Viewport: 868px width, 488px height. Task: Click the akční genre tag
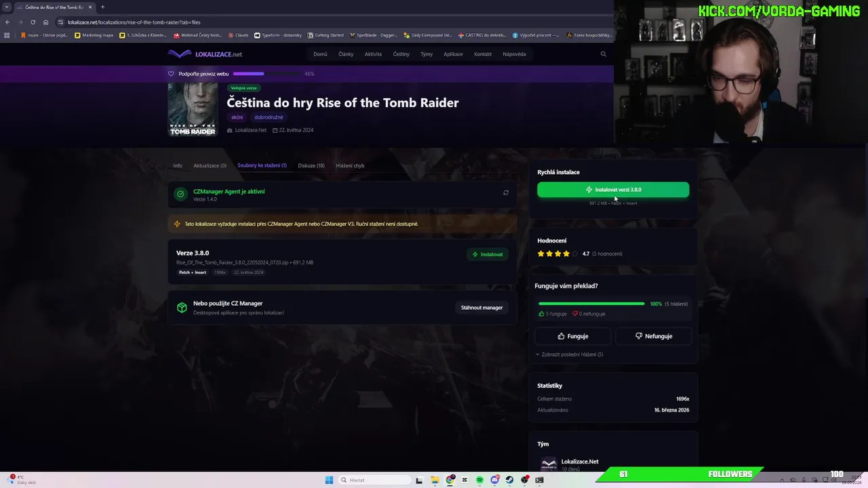click(x=237, y=117)
